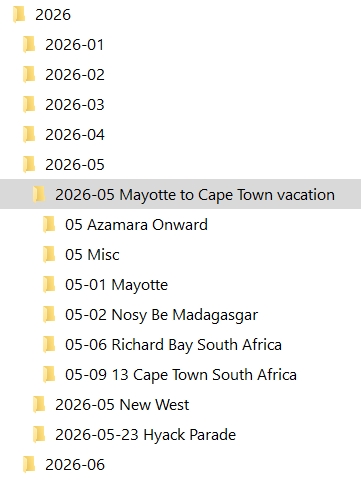This screenshot has height=483, width=361.
Task: Select the 2026-03 folder label
Action: coord(75,105)
